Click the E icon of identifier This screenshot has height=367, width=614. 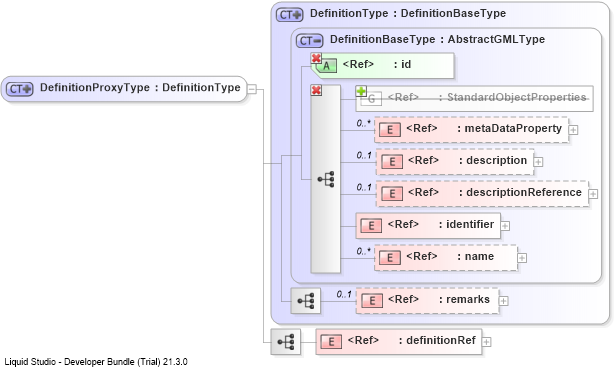[x=371, y=226]
